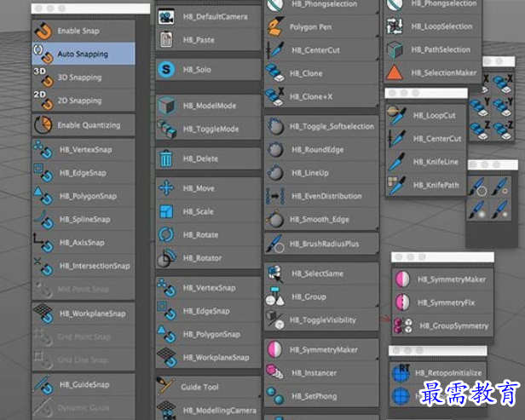
Task: Choose the HB_Rotate tool icon
Action: click(166, 235)
